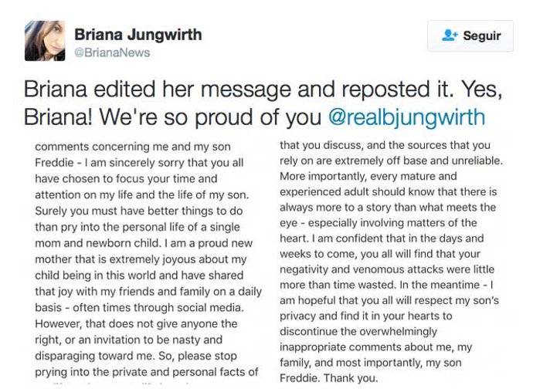
Task: Click the line starting "More importantly, every mature"
Action: click(x=389, y=177)
